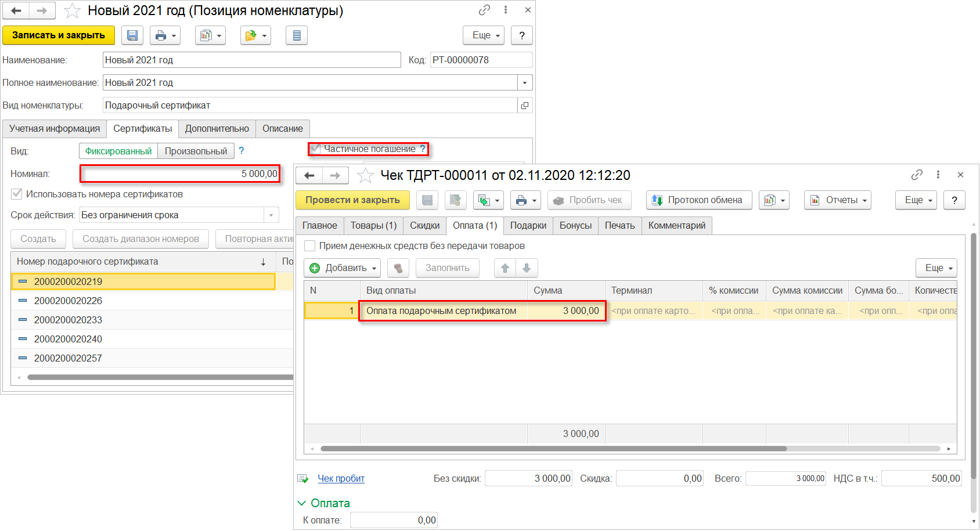The image size is (980, 531).
Task: Click delete row icon next to Добавить
Action: point(398,268)
